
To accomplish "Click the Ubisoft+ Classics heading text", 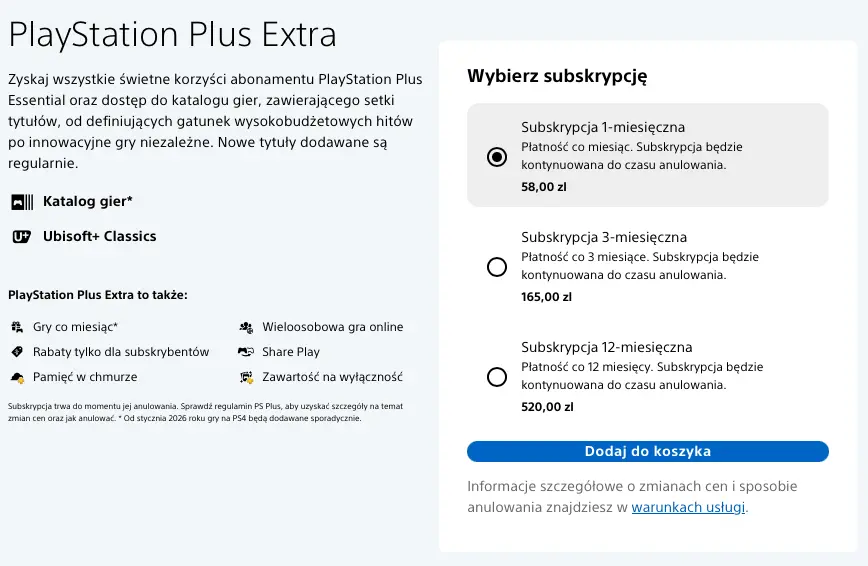I will point(100,236).
